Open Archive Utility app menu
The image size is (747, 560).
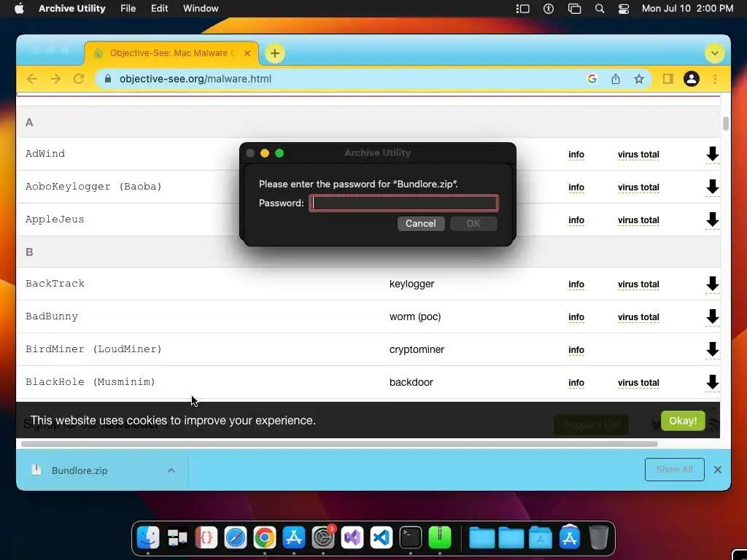coord(72,9)
